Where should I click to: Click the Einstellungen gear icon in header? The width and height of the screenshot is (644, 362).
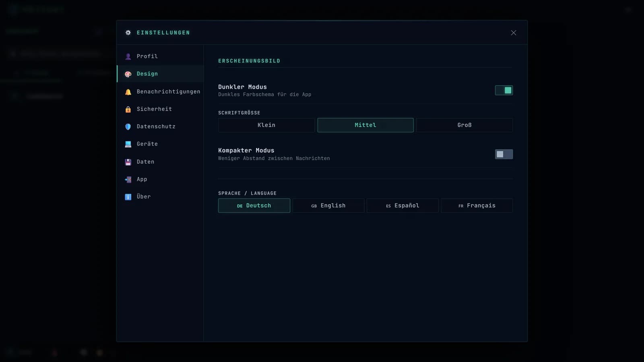click(128, 33)
